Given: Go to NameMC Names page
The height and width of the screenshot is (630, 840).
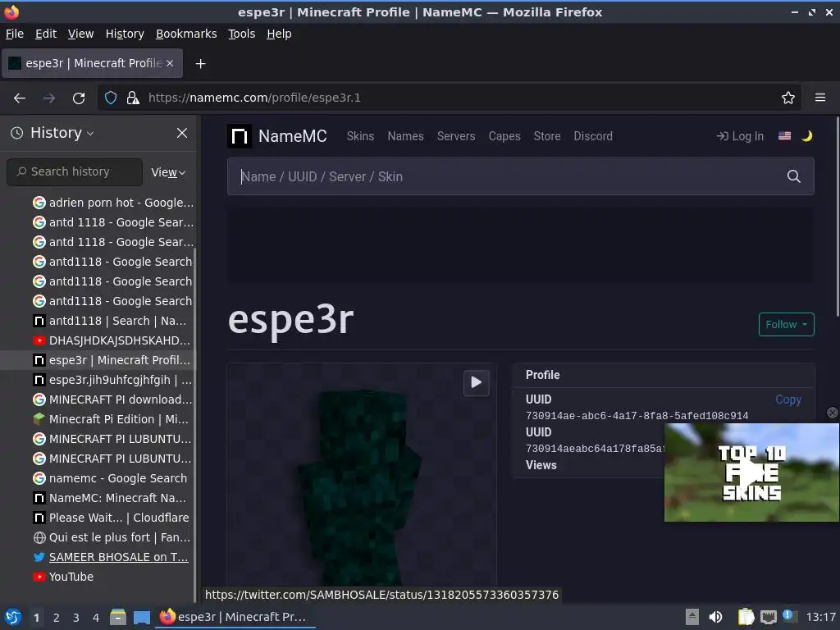Looking at the screenshot, I should click(x=405, y=136).
